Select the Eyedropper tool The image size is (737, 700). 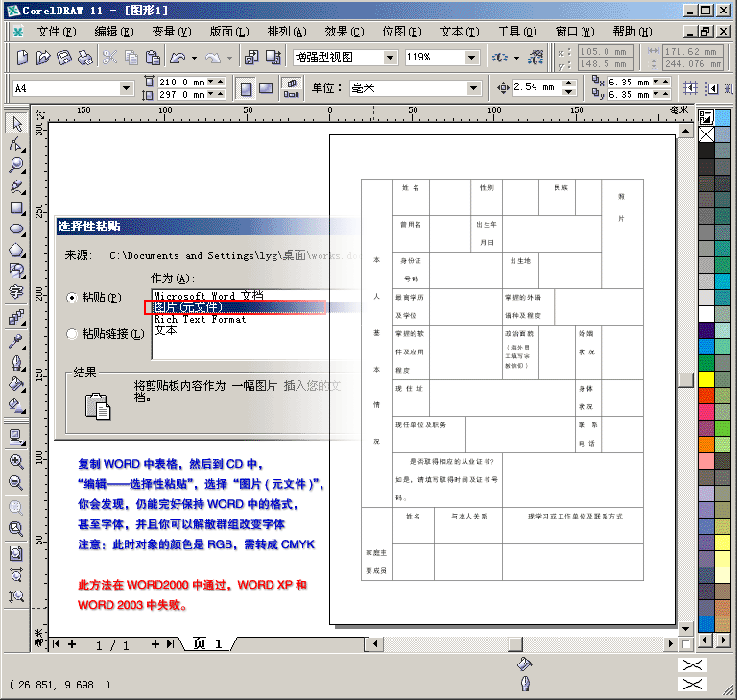(16, 342)
